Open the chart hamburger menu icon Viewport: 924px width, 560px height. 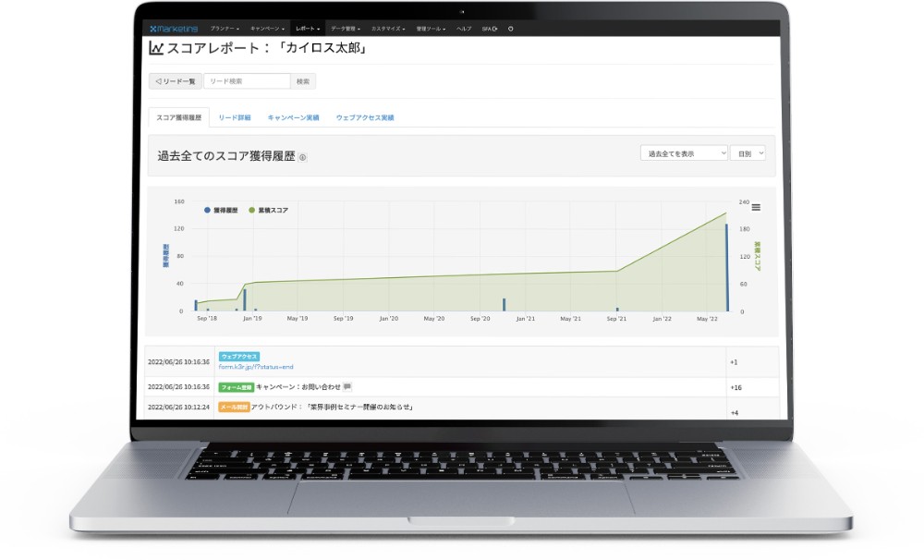point(756,207)
